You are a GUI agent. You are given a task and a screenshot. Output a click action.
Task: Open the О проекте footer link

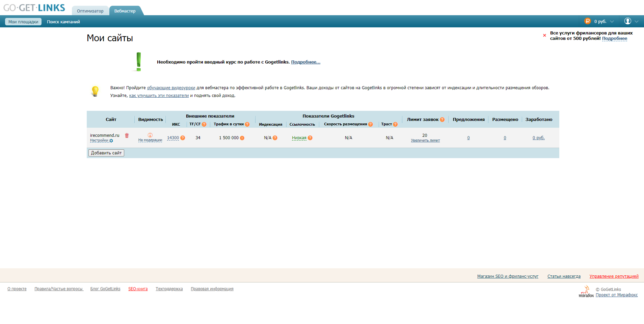pos(17,289)
